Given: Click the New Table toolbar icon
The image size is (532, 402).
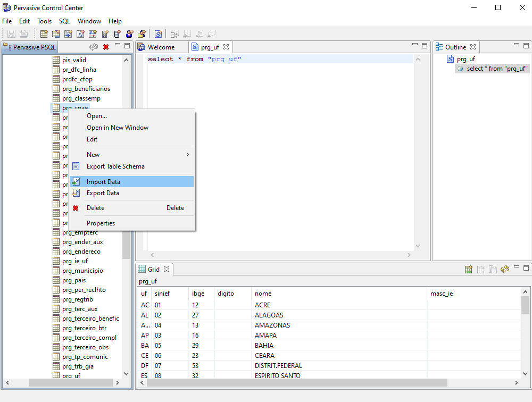Looking at the screenshot, I should click(x=44, y=34).
